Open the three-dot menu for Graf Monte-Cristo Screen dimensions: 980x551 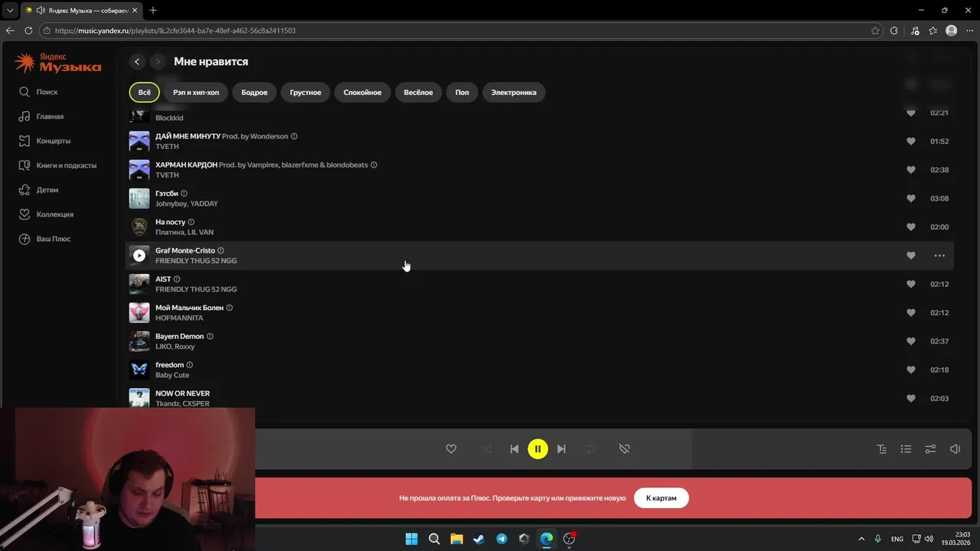(x=939, y=256)
